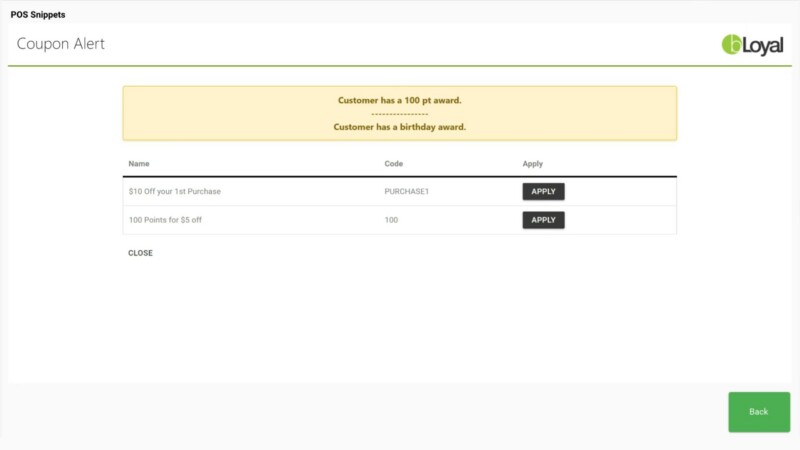Click the POS Snippets title

38,15
